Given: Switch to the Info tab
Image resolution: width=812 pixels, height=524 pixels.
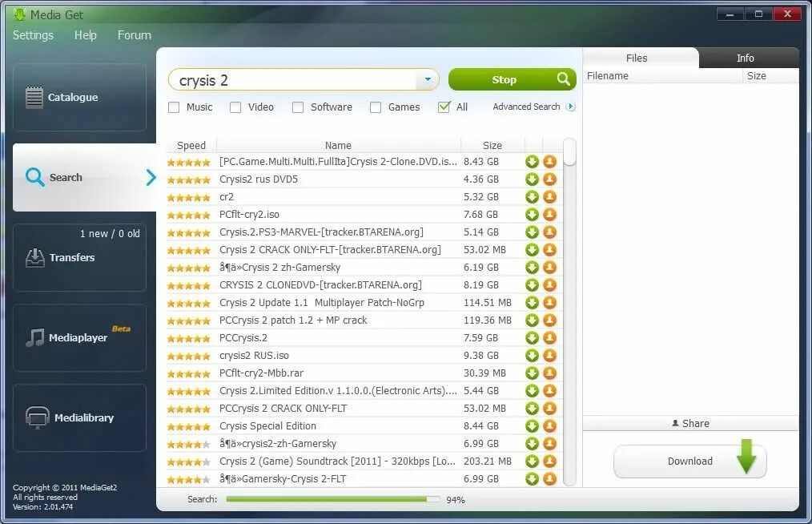Looking at the screenshot, I should pyautogui.click(x=746, y=58).
